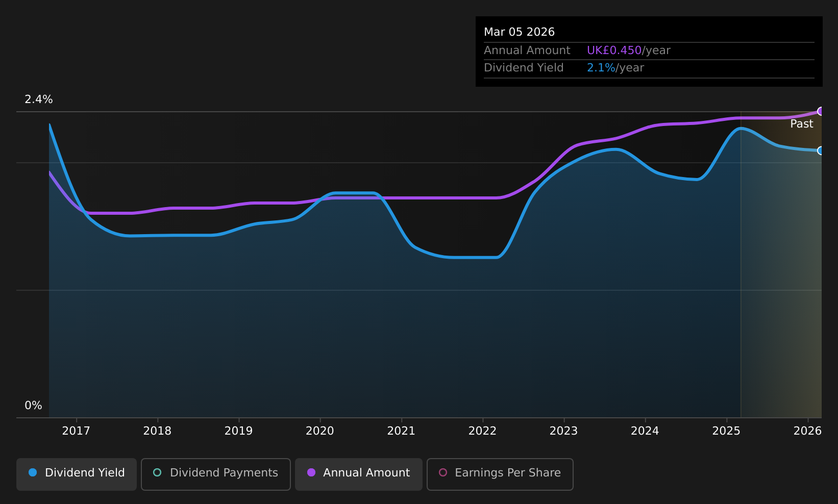
Task: Click the Mar 05 2026 tooltip date
Action: click(x=519, y=32)
